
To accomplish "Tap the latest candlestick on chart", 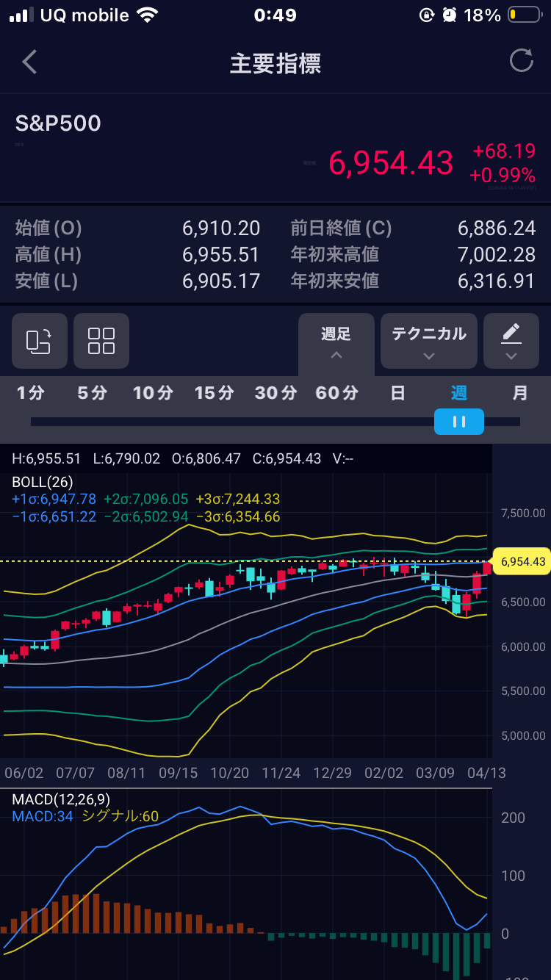I will tap(486, 568).
